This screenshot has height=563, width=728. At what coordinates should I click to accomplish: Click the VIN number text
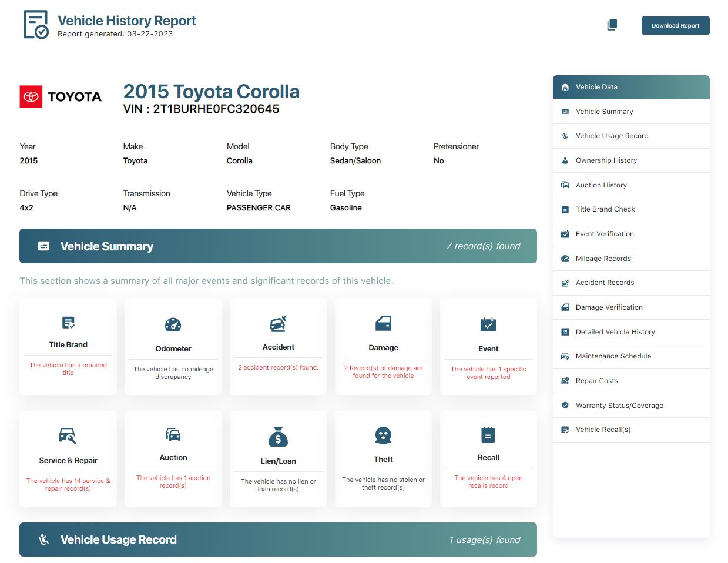[x=202, y=109]
